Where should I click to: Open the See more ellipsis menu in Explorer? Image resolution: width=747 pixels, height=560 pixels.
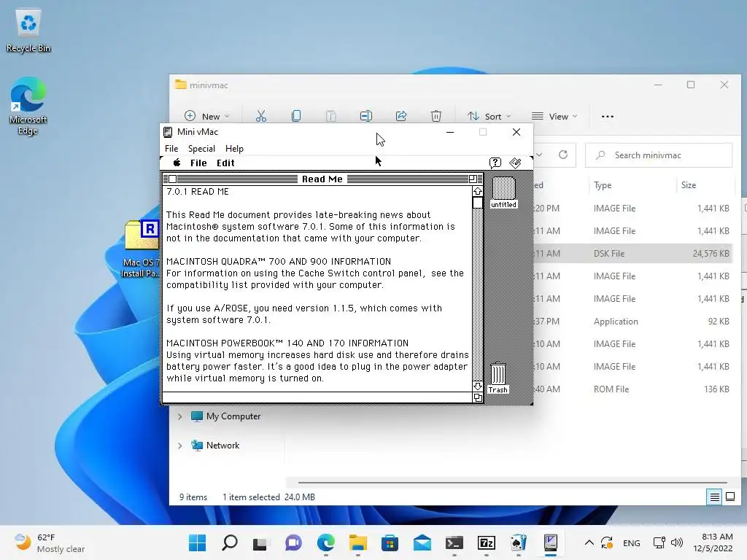coord(608,116)
